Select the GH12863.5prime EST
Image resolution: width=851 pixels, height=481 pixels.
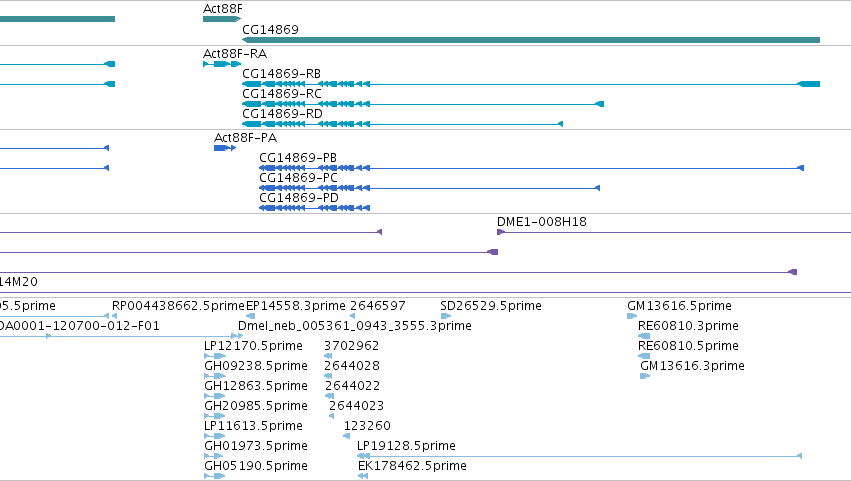pos(214,396)
